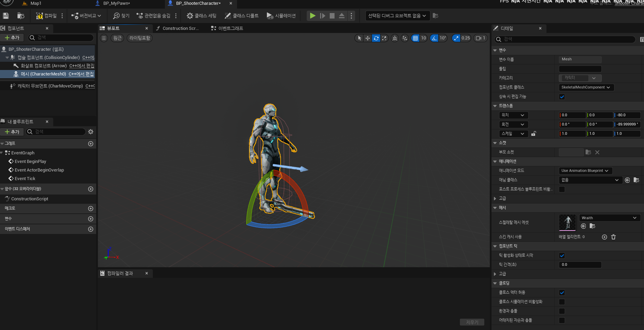Open the Wraith skeletal mesh dropdown
The image size is (644, 330).
point(610,218)
